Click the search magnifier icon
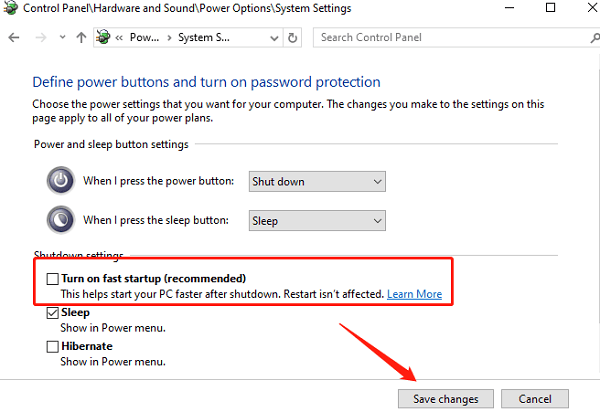 pos(595,37)
